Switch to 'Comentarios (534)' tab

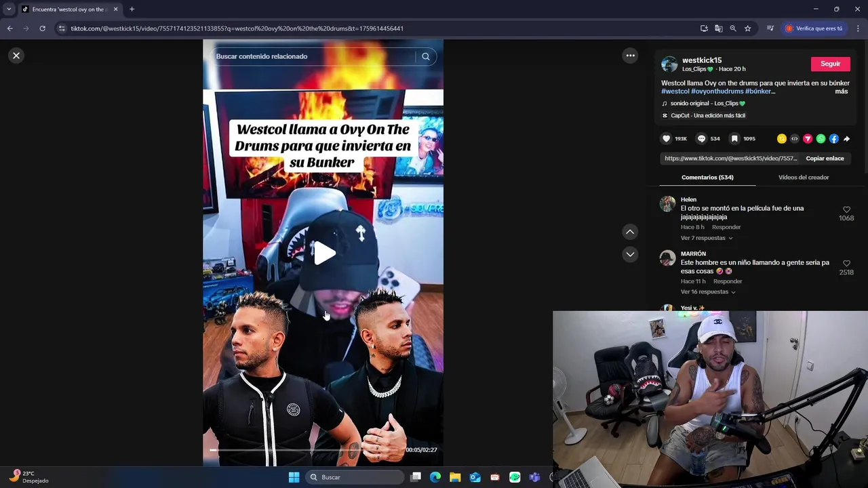point(707,178)
